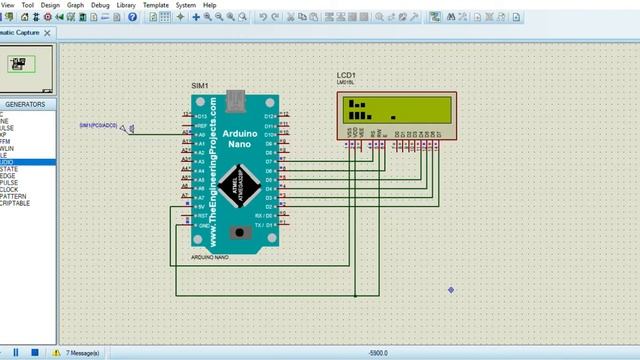Pause the running simulation
640x360 pixels.
[x=16, y=353]
